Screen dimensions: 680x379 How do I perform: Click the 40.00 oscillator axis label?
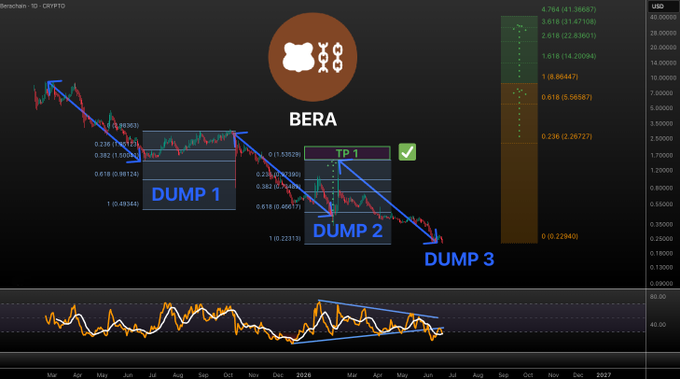pyautogui.click(x=658, y=324)
